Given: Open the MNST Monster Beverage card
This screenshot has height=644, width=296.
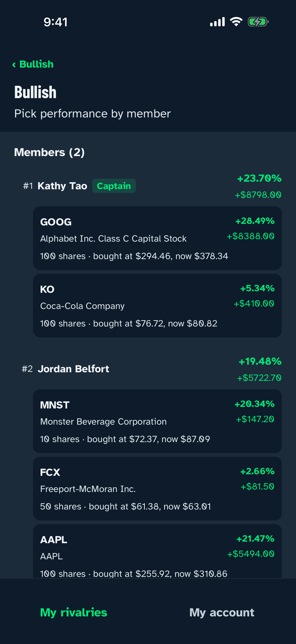Looking at the screenshot, I should [x=157, y=421].
